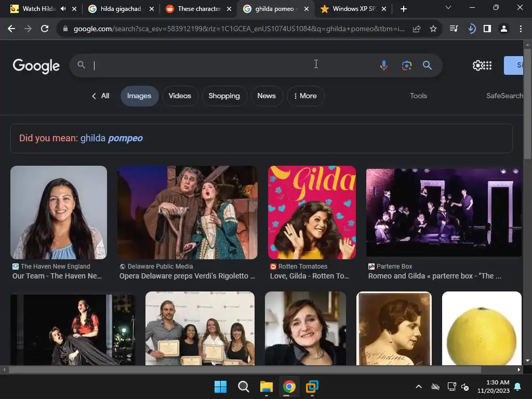This screenshot has height=399, width=532.
Task: Open Chrome three-dot menu
Action: [x=521, y=29]
